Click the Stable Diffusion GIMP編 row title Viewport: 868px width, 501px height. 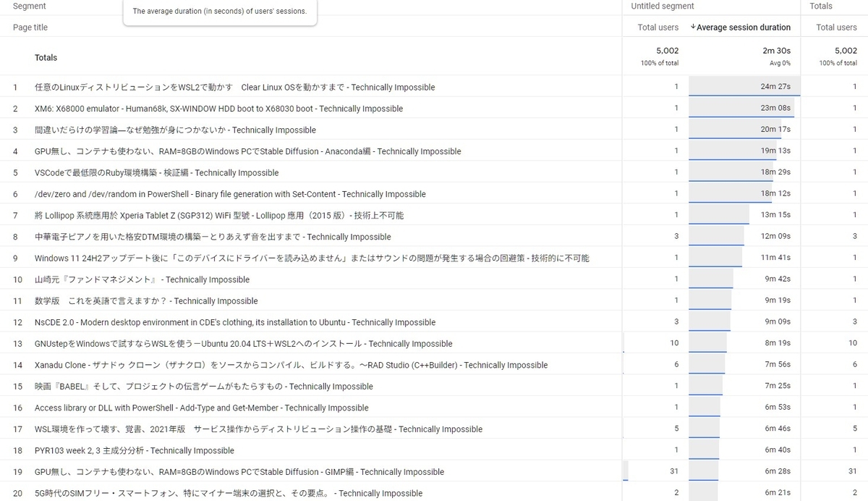tap(239, 471)
